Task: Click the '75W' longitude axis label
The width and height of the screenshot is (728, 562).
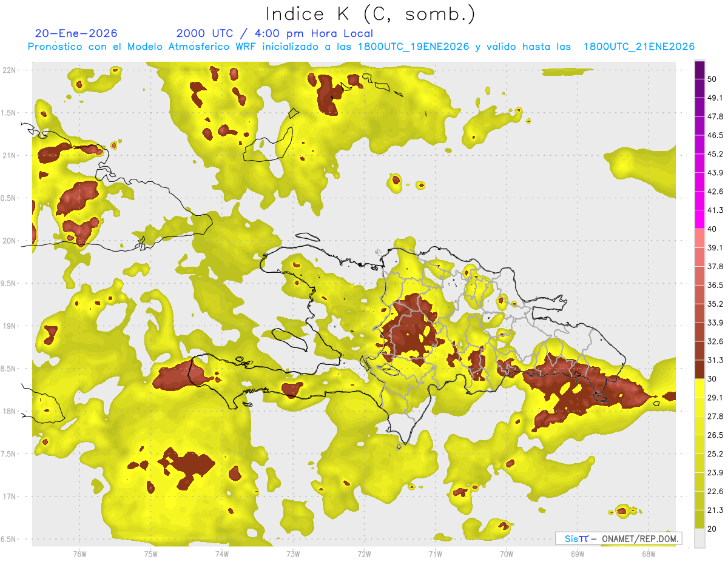Action: 150,554
